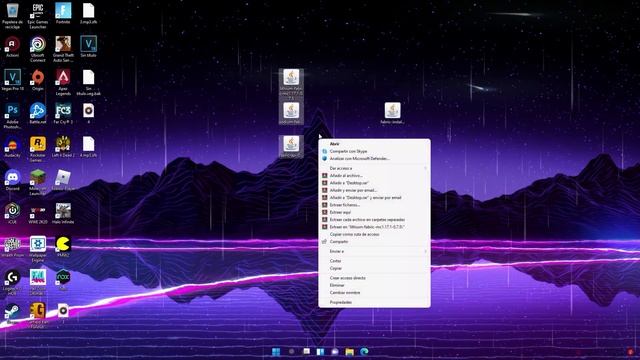Select the Epic Games Launcher shortcut
Viewport: 640px width, 360px height.
coord(38,16)
